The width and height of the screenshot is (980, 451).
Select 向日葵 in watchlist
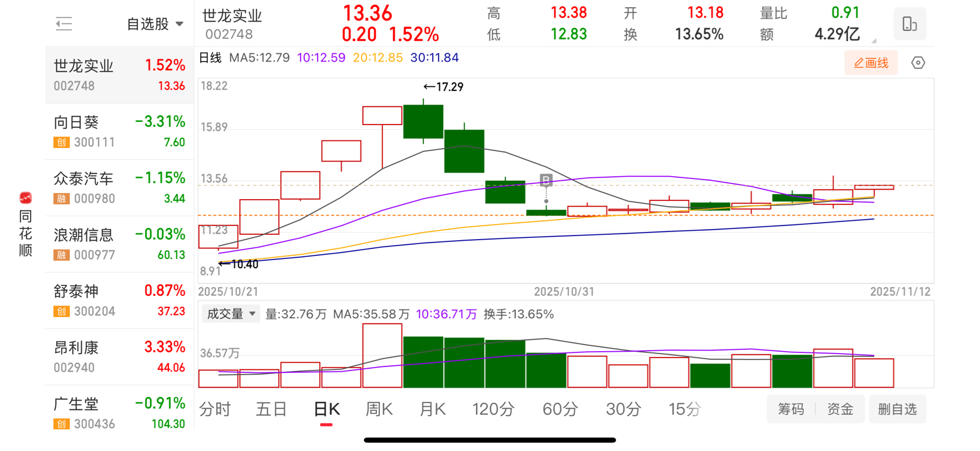pyautogui.click(x=120, y=132)
